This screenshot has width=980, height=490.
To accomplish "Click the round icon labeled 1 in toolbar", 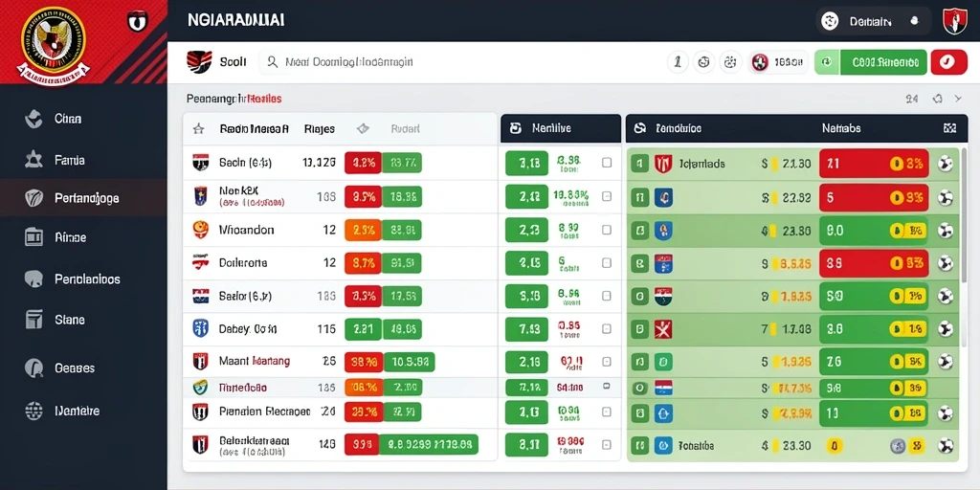I will (x=679, y=62).
